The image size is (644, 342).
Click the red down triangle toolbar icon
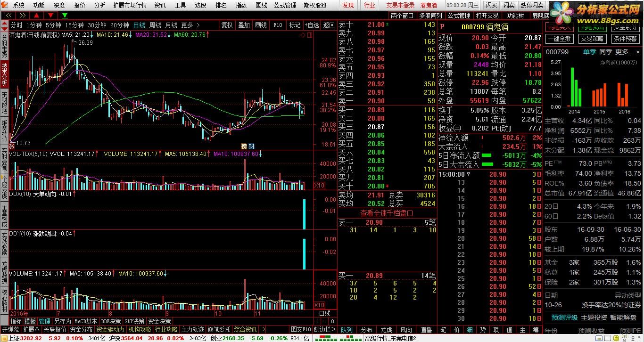pyautogui.click(x=50, y=16)
